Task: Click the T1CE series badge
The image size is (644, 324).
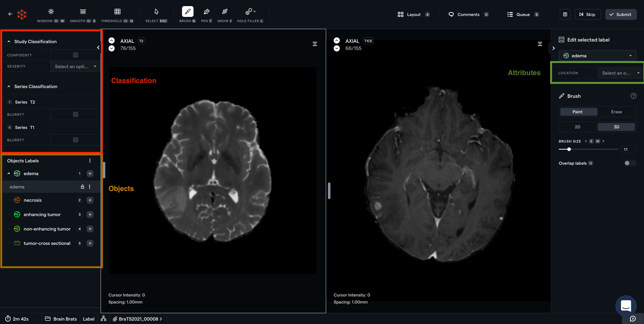Action: [368, 41]
